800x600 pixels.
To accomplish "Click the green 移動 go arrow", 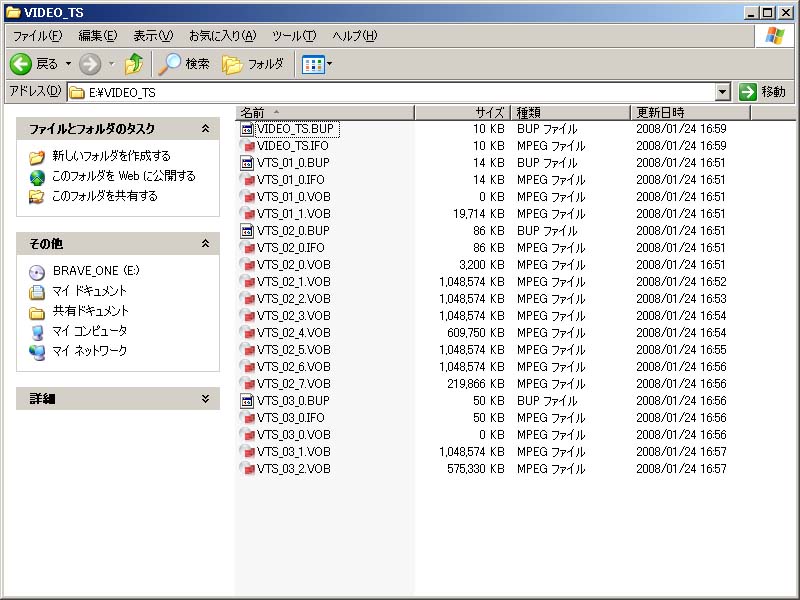I will point(747,92).
